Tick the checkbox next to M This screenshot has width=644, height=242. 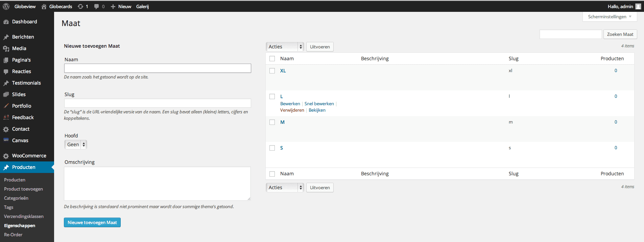272,122
